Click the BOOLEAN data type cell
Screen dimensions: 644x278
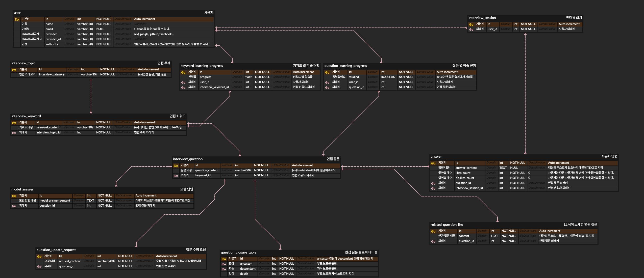388,77
